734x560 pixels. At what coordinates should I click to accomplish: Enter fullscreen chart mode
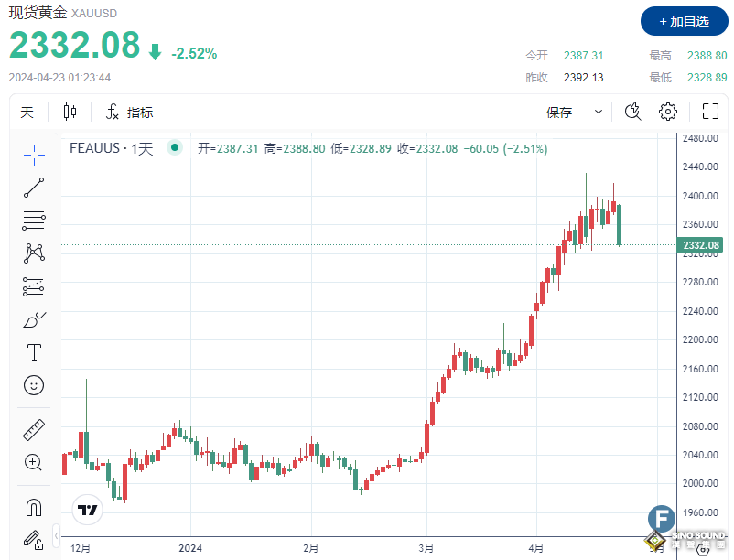(x=710, y=112)
